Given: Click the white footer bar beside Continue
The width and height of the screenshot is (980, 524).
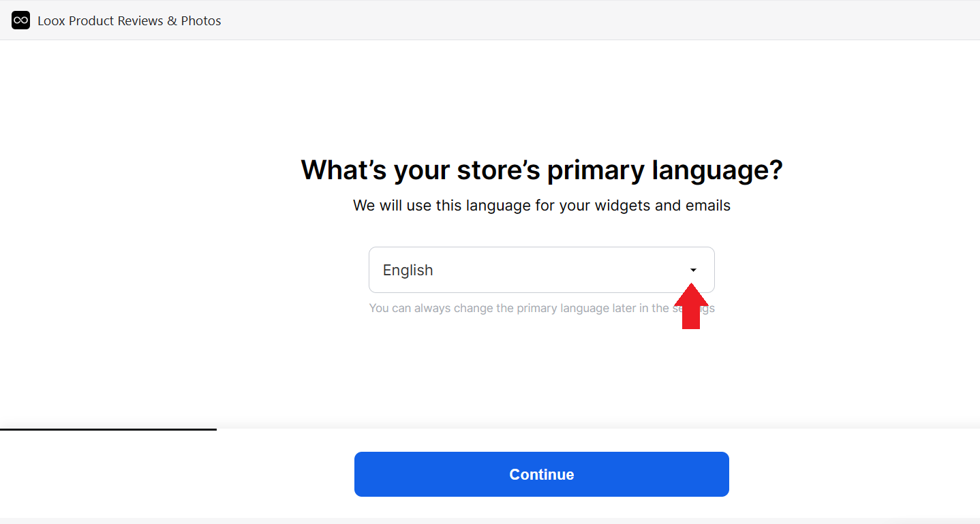Looking at the screenshot, I should click(852, 474).
